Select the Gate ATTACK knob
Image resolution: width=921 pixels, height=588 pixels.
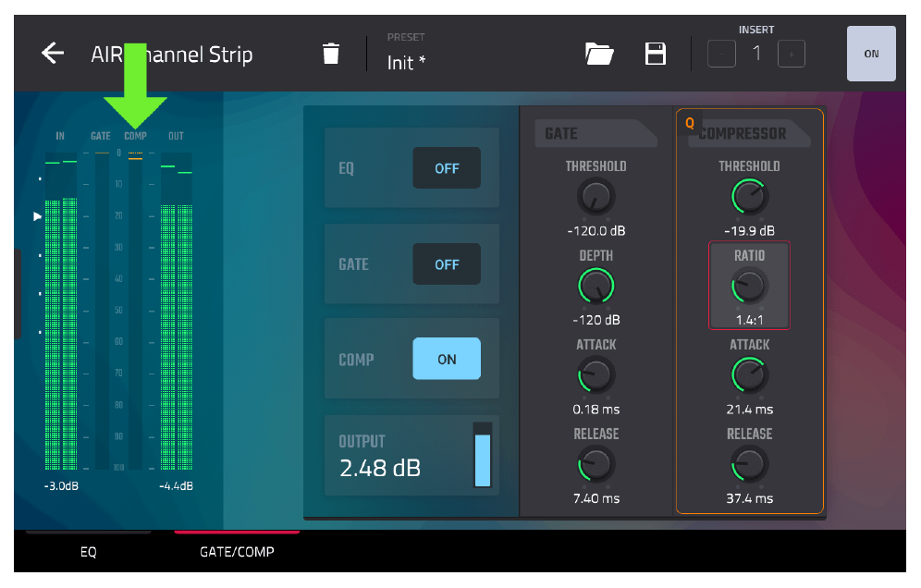596,375
